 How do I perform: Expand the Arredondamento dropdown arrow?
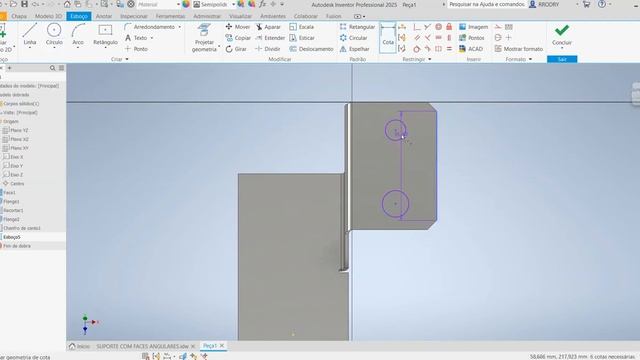(180, 27)
